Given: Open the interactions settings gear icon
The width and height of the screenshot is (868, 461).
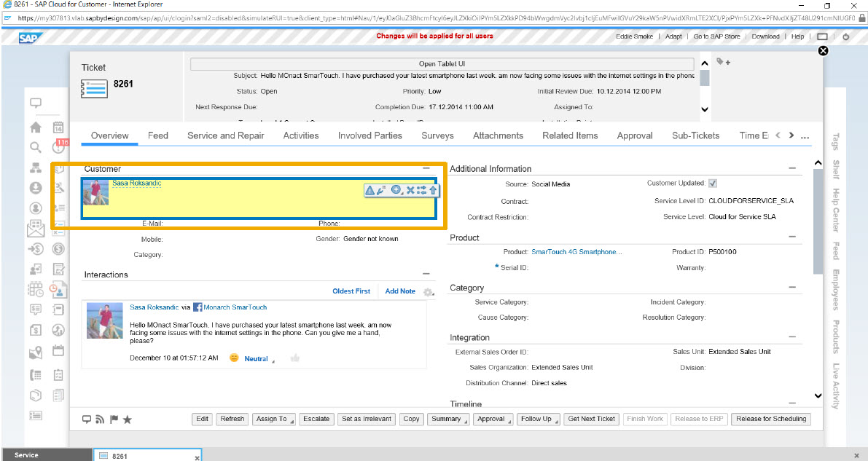Looking at the screenshot, I should coord(428,291).
